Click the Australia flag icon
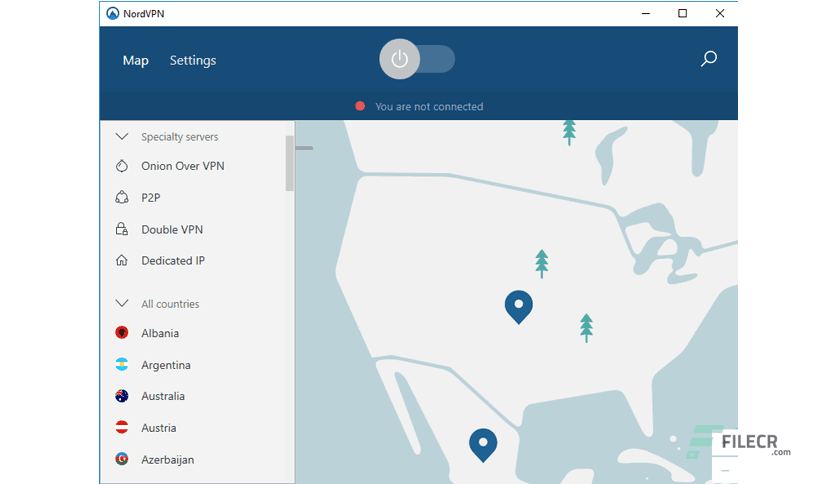This screenshot has height=484, width=836. pyautogui.click(x=122, y=396)
